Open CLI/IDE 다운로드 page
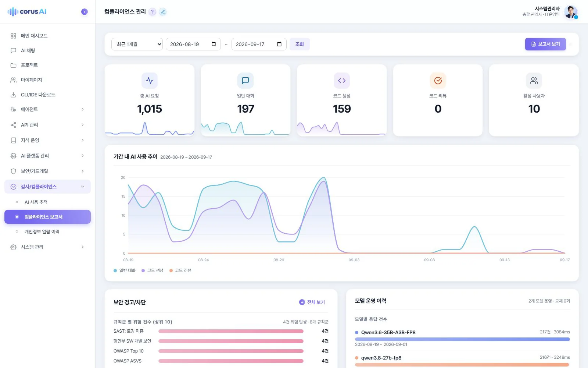Image resolution: width=588 pixels, height=368 pixels. [x=47, y=95]
